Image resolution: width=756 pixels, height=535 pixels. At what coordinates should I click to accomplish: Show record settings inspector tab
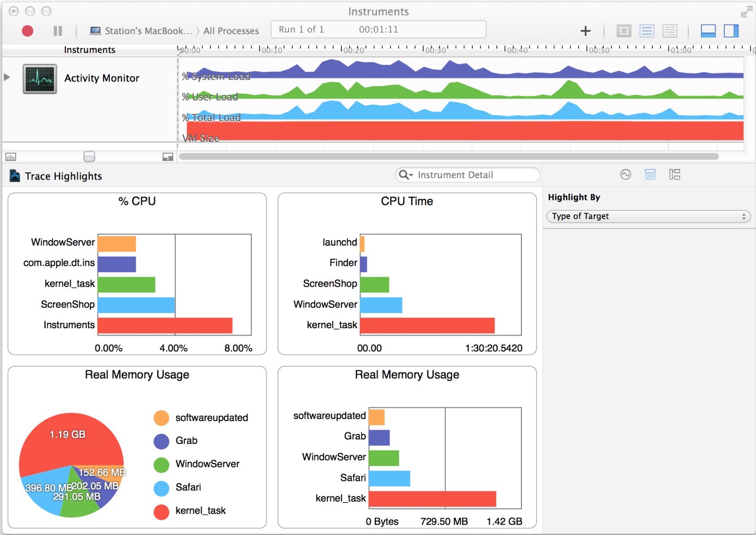(x=626, y=175)
